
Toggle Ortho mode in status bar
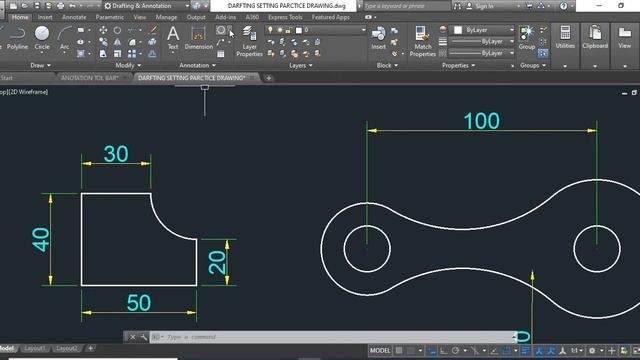pyautogui.click(x=443, y=350)
